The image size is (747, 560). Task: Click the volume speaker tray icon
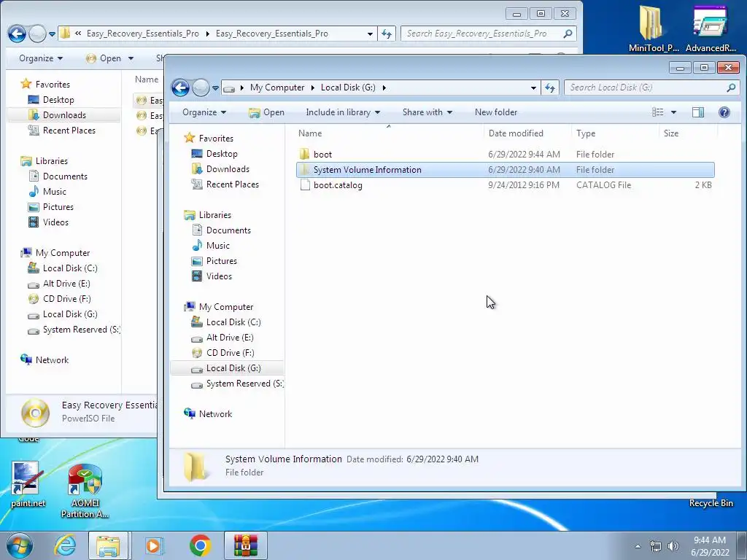(x=673, y=546)
